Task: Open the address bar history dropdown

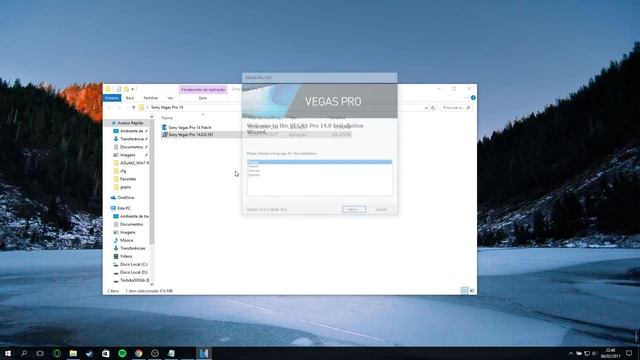Action: pos(426,108)
